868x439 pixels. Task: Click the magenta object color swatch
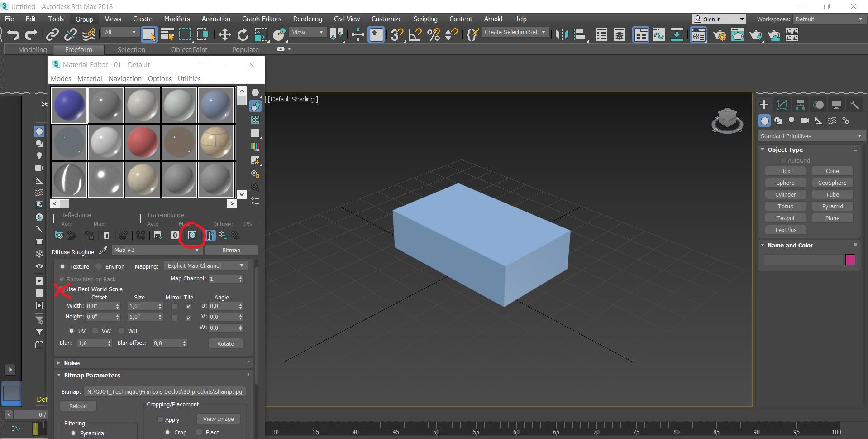(x=850, y=260)
